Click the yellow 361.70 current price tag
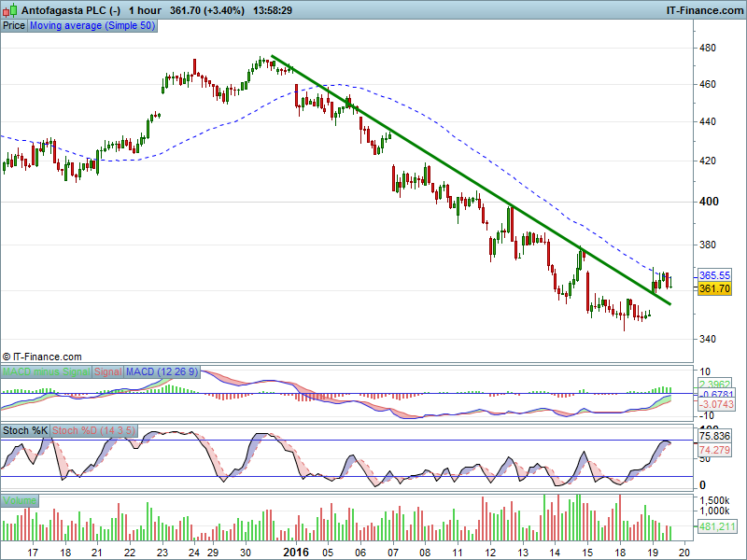The height and width of the screenshot is (560, 747). click(714, 289)
